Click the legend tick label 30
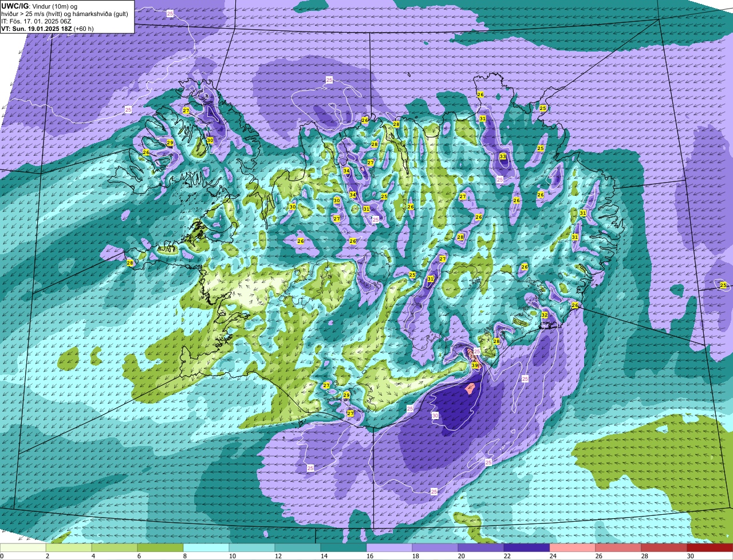Screen dimensions: 733x560 pos(691,556)
